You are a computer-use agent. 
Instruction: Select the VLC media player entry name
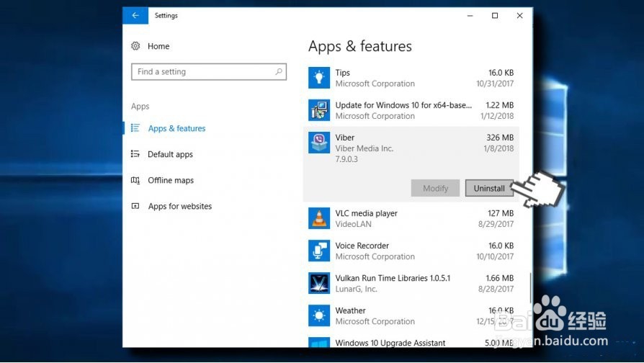point(367,213)
